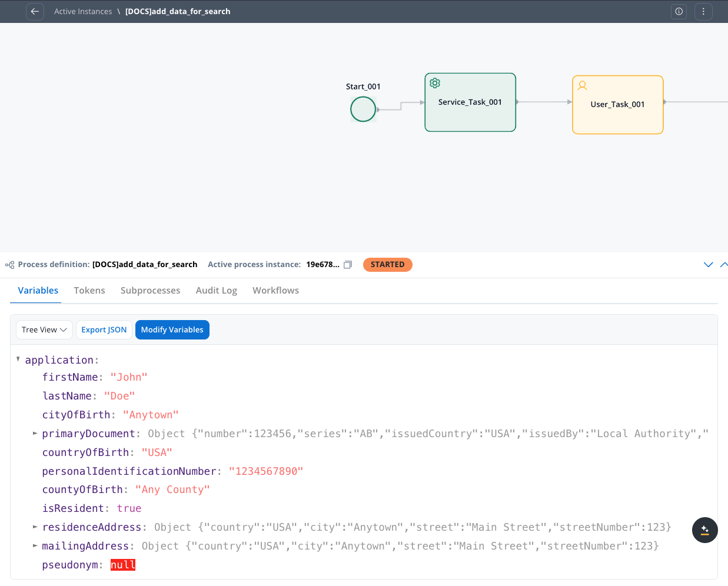Collapse the application tree node
Image resolution: width=728 pixels, height=586 pixels.
pyautogui.click(x=18, y=359)
